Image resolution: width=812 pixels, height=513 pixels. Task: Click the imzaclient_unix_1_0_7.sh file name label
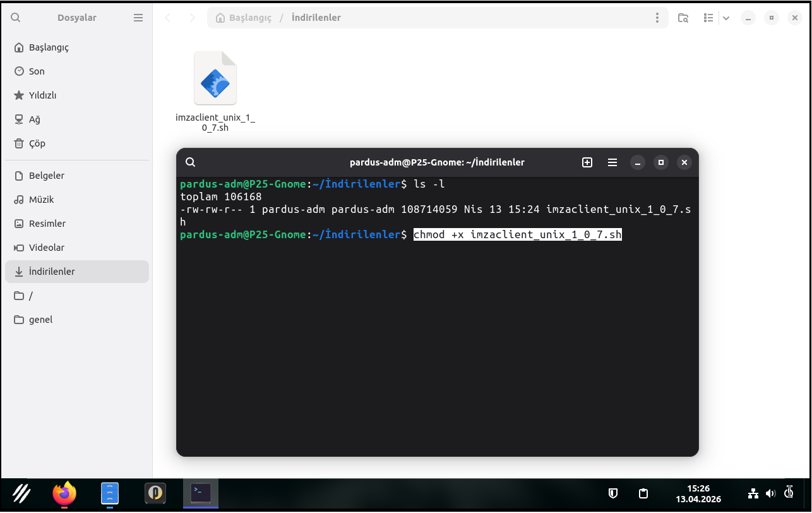215,123
